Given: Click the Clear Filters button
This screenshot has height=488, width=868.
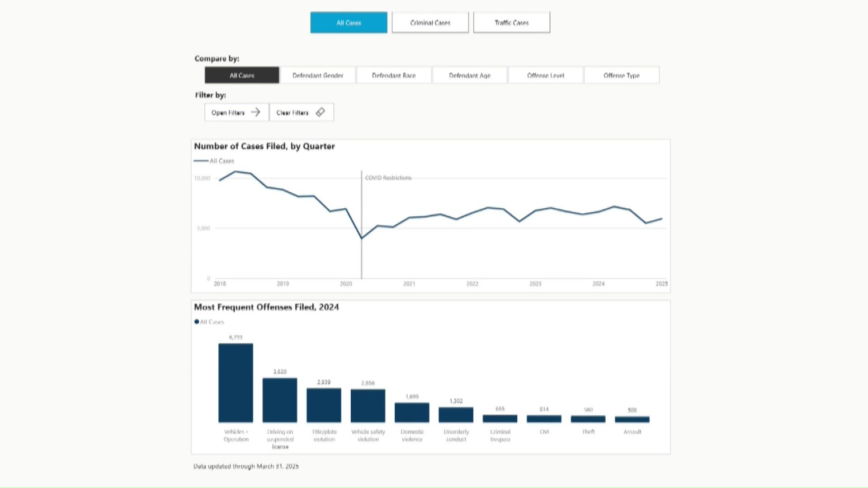Looking at the screenshot, I should [x=302, y=113].
